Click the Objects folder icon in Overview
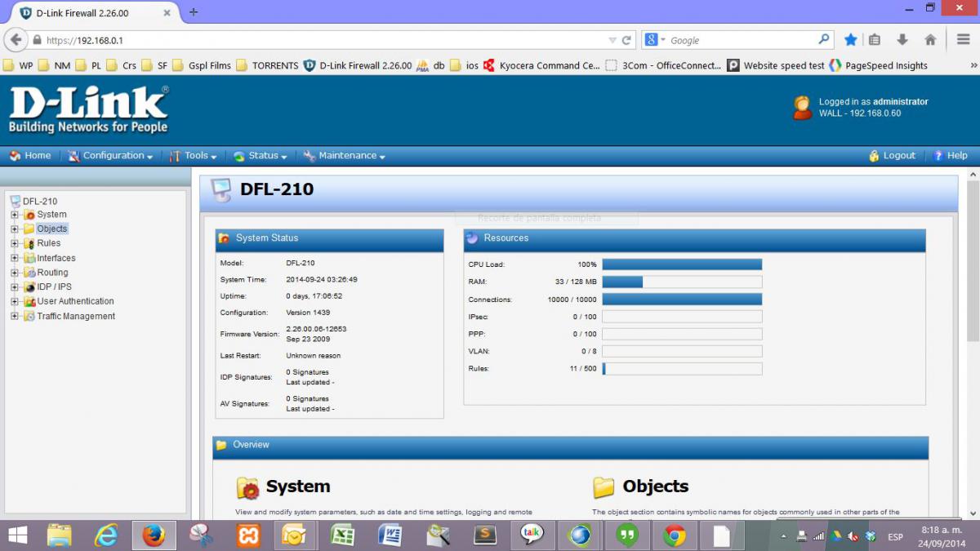The image size is (980, 551). click(x=604, y=487)
